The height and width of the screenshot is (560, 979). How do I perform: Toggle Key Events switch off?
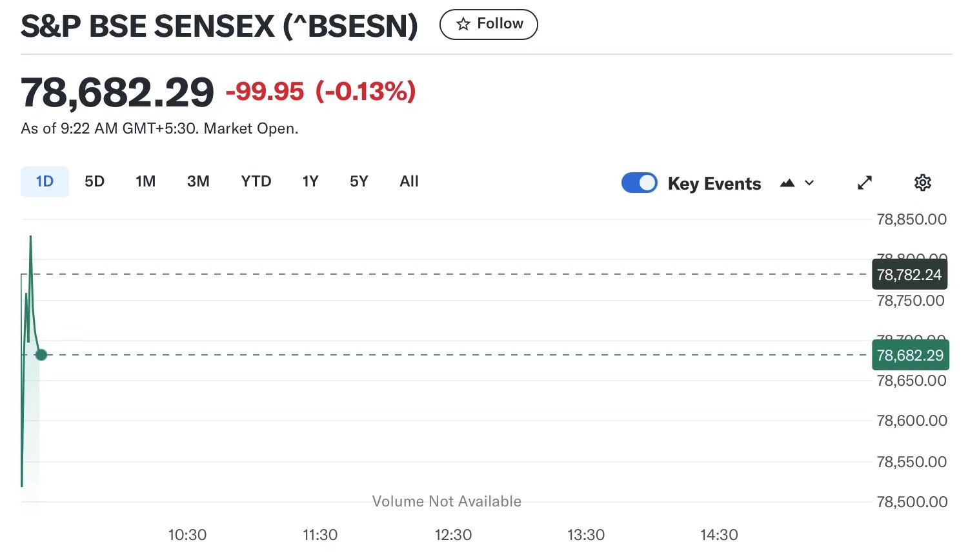(640, 183)
